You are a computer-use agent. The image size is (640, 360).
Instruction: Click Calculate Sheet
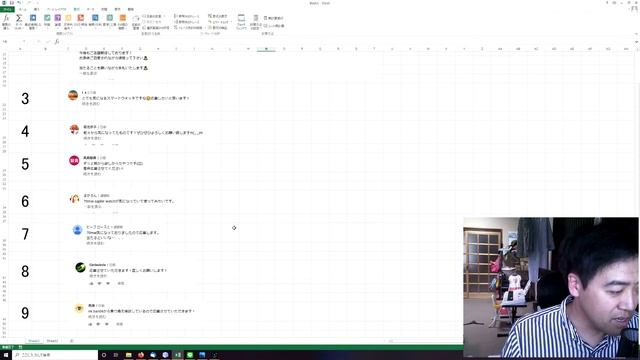click(274, 26)
